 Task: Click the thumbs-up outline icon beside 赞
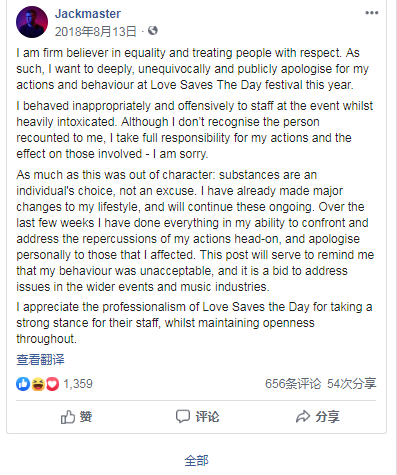68,417
